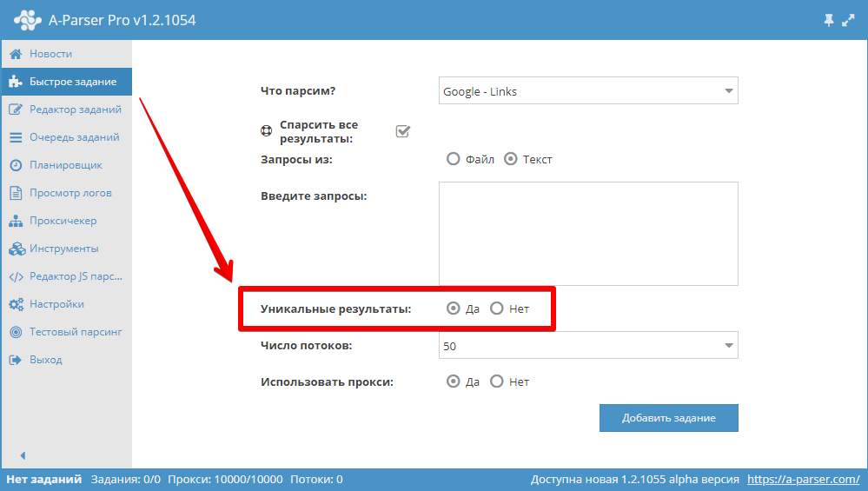
Task: Click Потоки: 0 in status bar
Action: tap(316, 480)
